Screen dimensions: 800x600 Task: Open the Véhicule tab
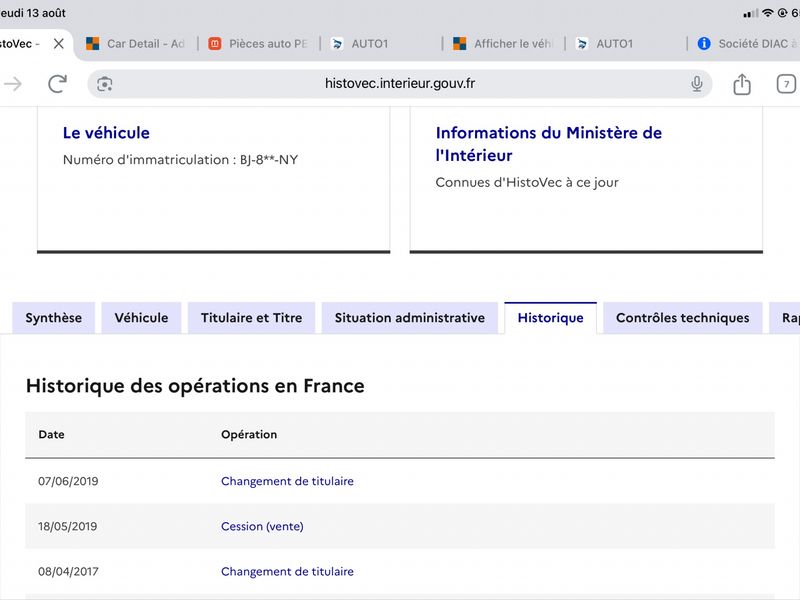click(141, 318)
